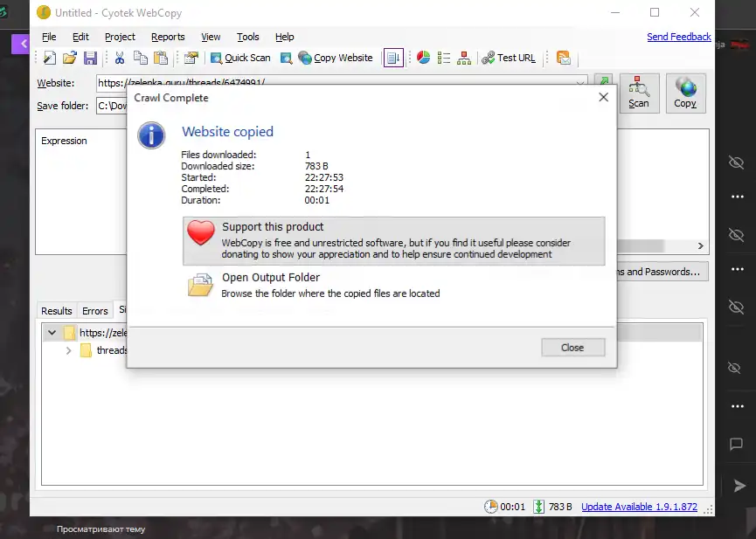Switch to the Errors tab

point(95,311)
